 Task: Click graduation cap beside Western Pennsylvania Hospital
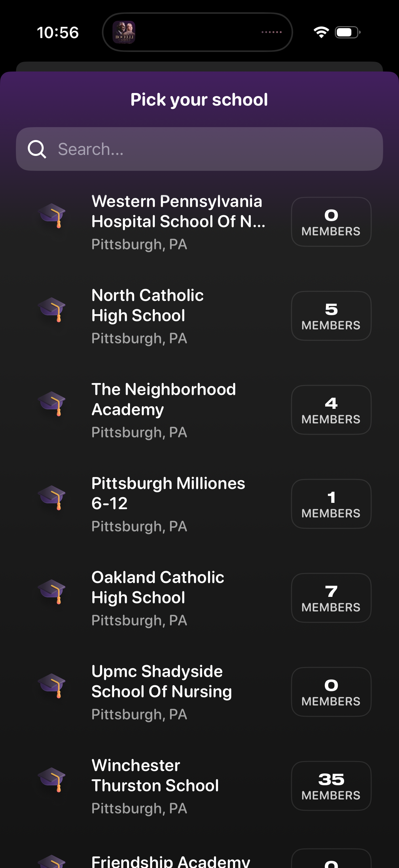tap(52, 215)
